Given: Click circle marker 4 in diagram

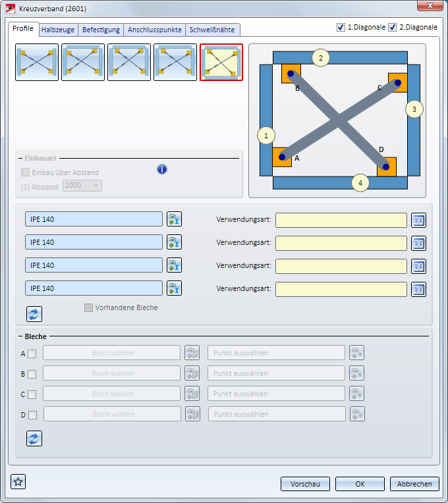Looking at the screenshot, I should 360,183.
